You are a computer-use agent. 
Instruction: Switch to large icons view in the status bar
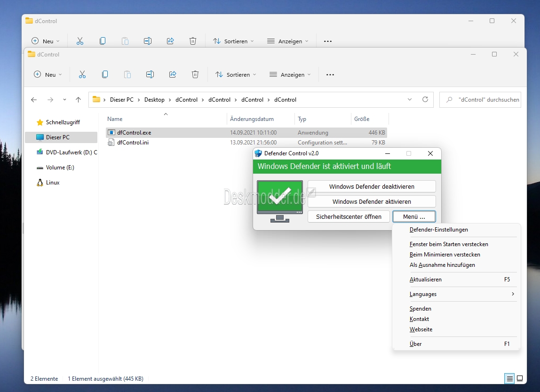520,378
